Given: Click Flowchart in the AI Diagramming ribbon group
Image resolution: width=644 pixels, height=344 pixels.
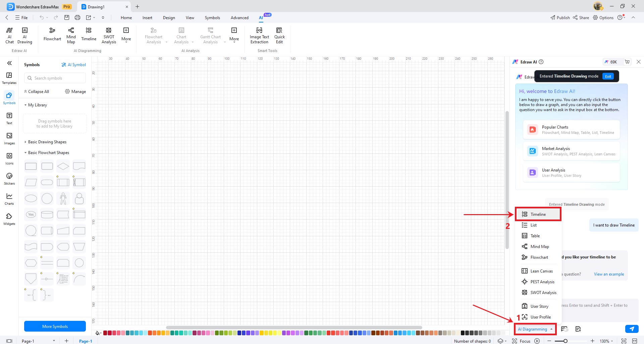Looking at the screenshot, I should [x=52, y=34].
